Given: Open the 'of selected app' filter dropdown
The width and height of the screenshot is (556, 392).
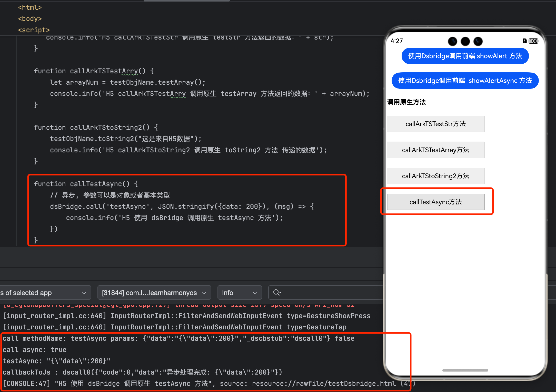Looking at the screenshot, I should click(45, 292).
